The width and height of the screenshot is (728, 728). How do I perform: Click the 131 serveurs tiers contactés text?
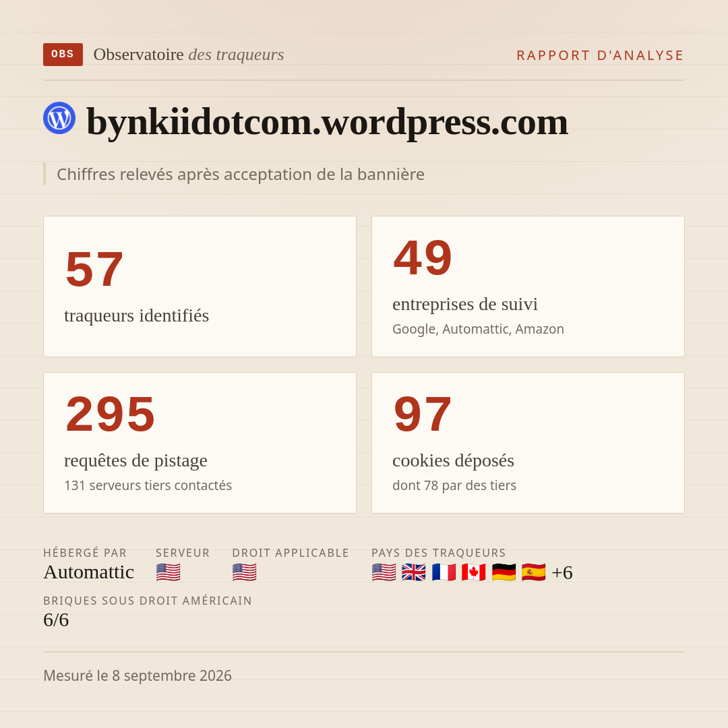pyautogui.click(x=148, y=485)
